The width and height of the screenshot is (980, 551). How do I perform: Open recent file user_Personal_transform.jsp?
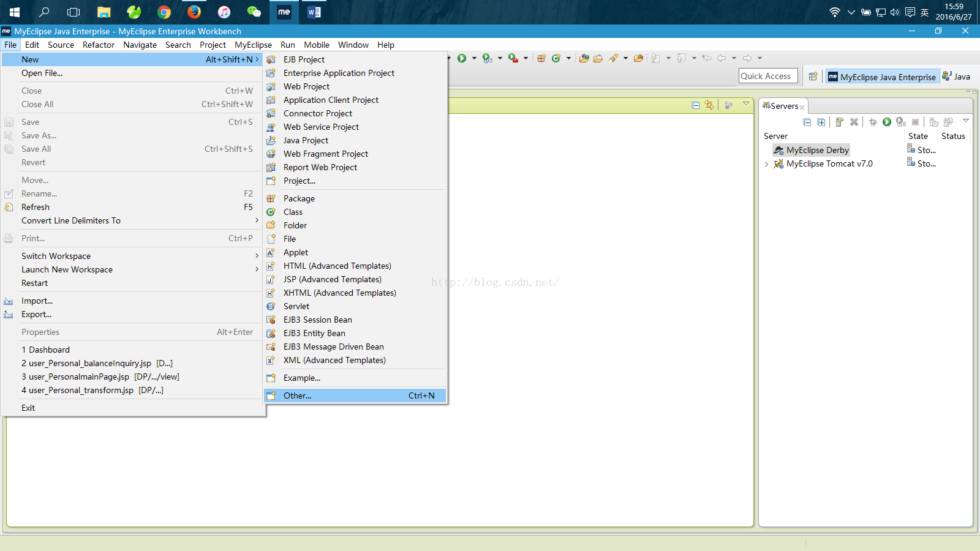pyautogui.click(x=132, y=390)
